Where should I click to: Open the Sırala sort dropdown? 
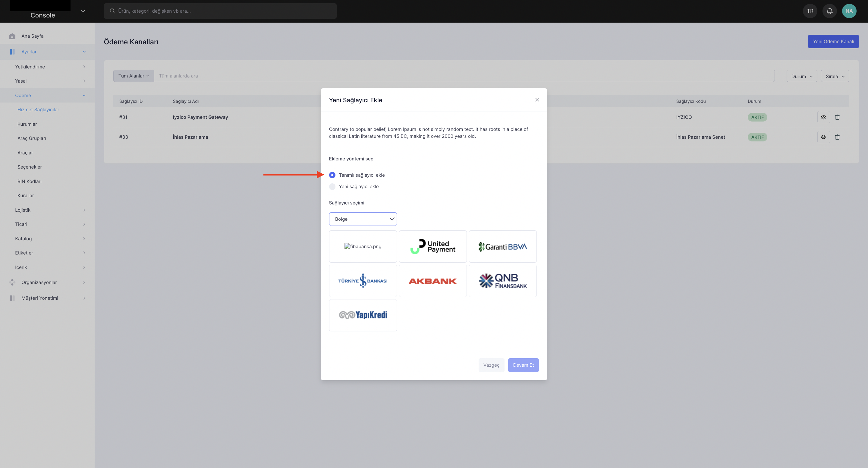[835, 76]
